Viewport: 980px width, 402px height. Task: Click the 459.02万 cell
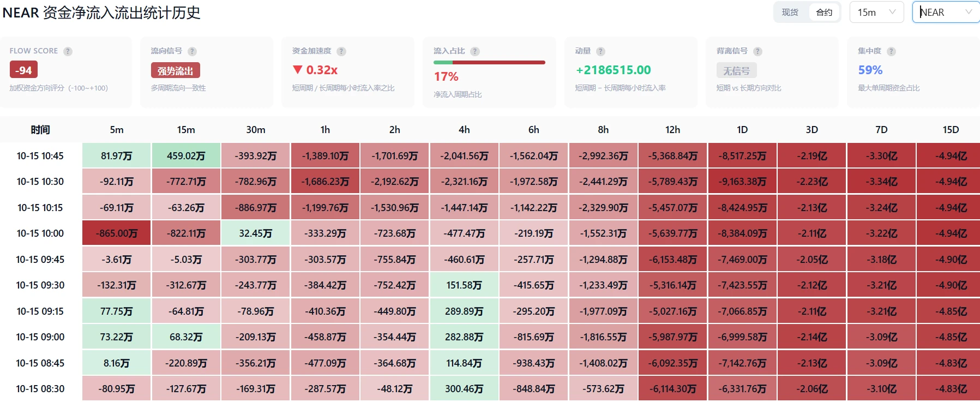186,156
